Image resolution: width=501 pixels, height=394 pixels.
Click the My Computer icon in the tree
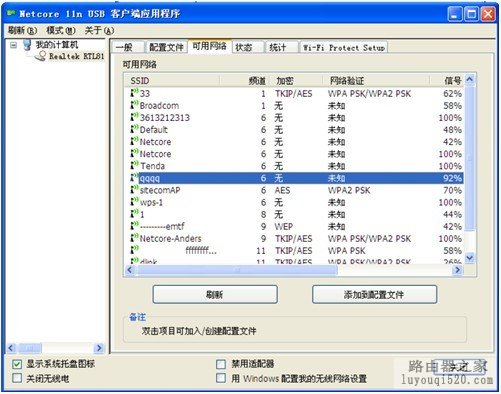click(x=27, y=45)
